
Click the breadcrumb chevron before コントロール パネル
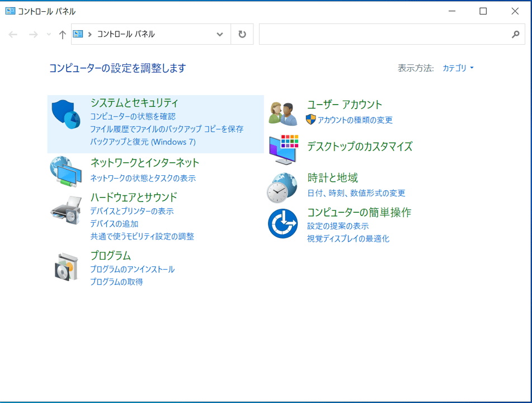[90, 34]
